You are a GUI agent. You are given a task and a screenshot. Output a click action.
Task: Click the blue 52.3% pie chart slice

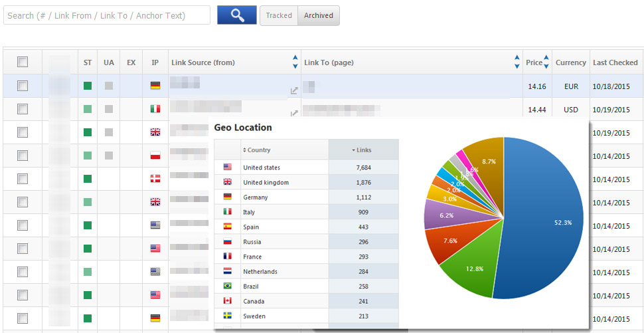(544, 226)
